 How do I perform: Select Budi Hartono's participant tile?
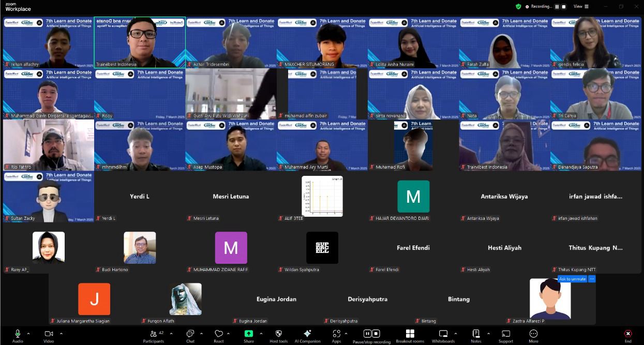pos(140,248)
